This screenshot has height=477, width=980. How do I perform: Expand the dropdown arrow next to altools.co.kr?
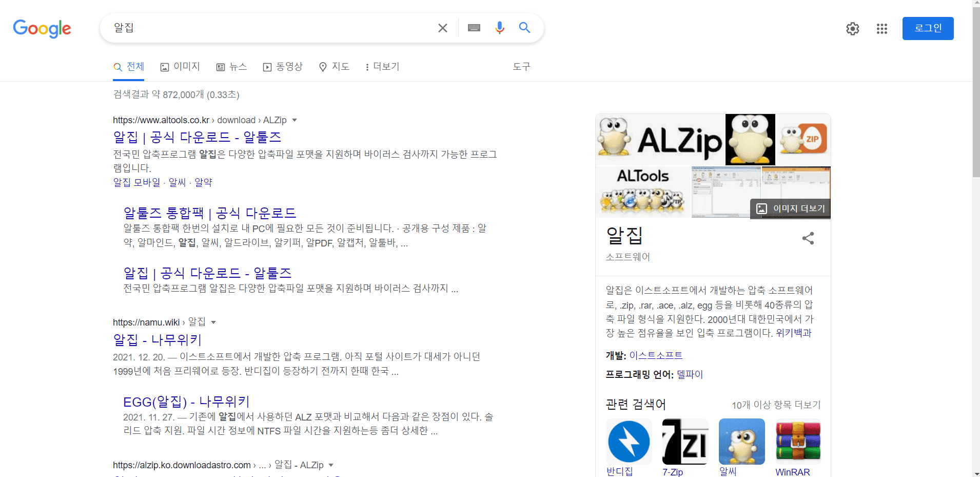click(295, 120)
